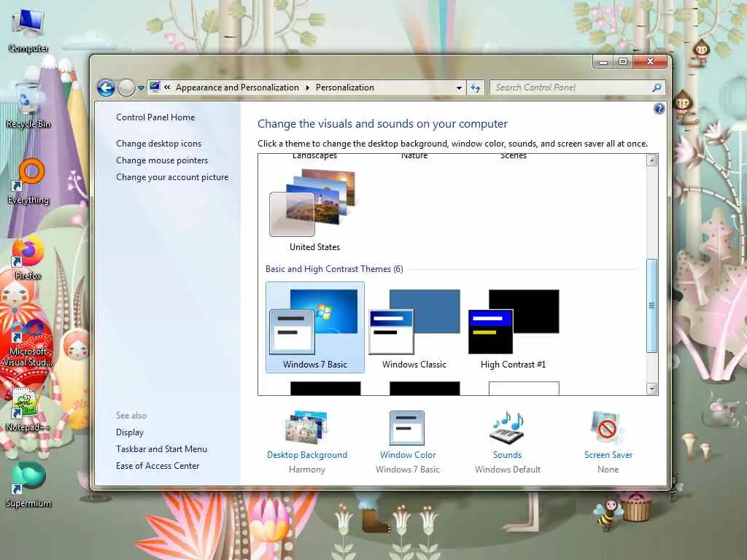
Task: Click the theme list scroll down arrow
Action: [x=651, y=389]
